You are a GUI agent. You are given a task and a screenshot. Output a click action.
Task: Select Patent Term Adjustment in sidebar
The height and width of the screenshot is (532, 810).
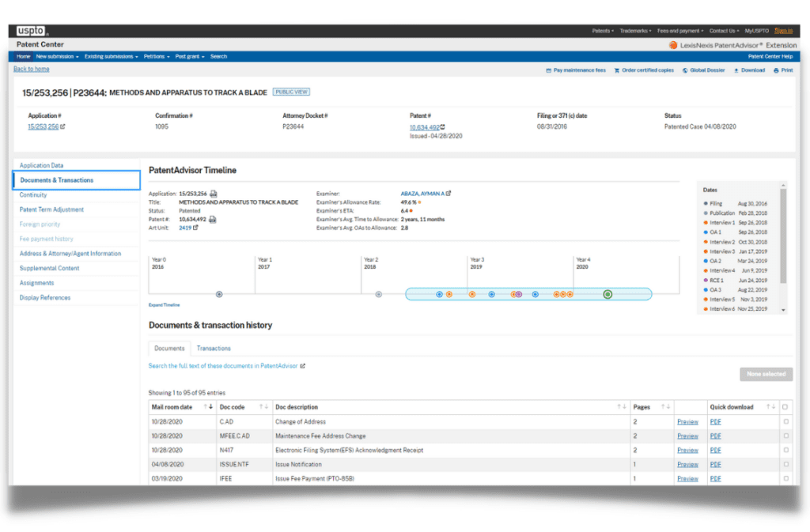pyautogui.click(x=51, y=209)
